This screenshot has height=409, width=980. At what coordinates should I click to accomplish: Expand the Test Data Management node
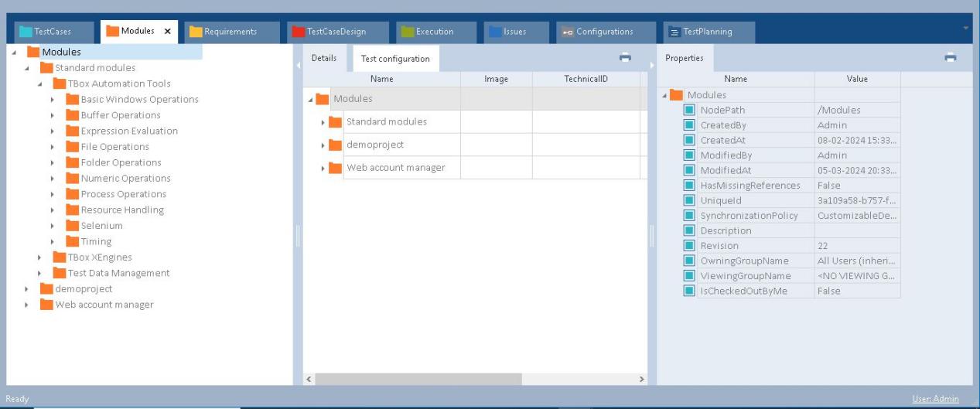click(x=40, y=273)
